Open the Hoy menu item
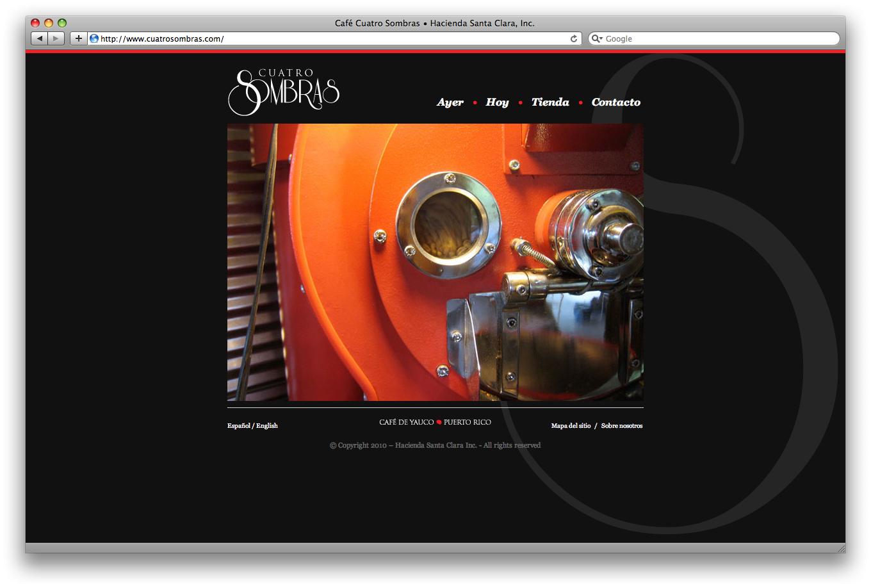 click(x=497, y=102)
